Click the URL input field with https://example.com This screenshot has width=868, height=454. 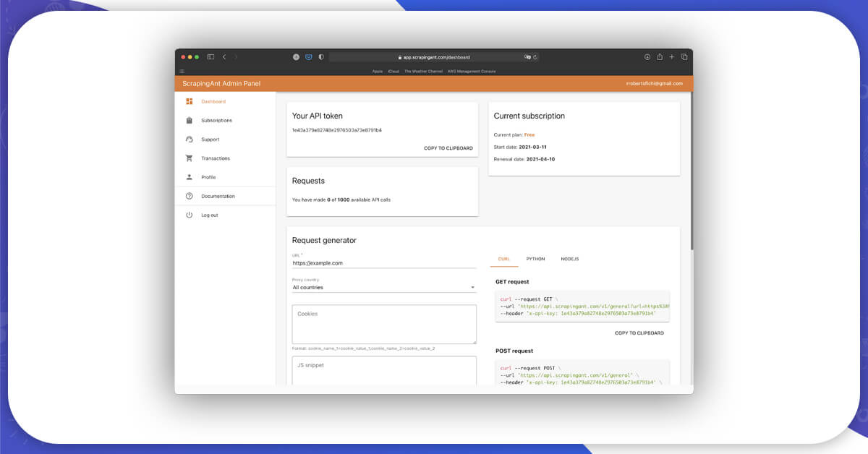384,263
